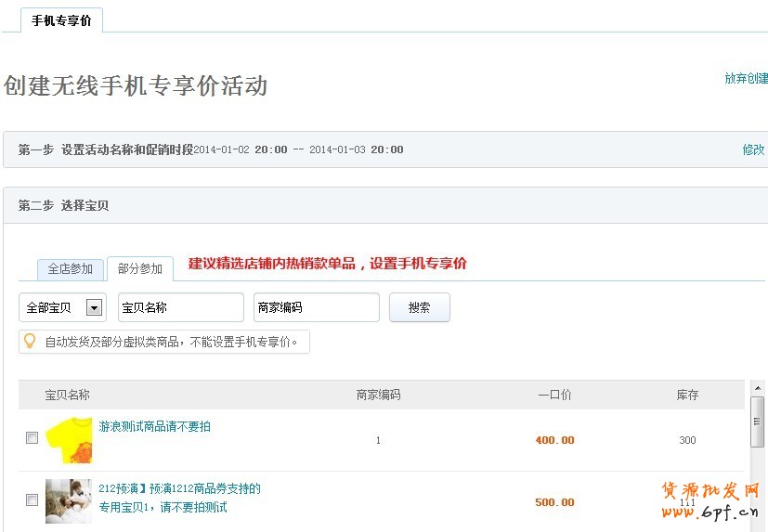Image resolution: width=768 pixels, height=532 pixels.
Task: Select the checkbox for the 212预演 product
Action: pyautogui.click(x=33, y=500)
